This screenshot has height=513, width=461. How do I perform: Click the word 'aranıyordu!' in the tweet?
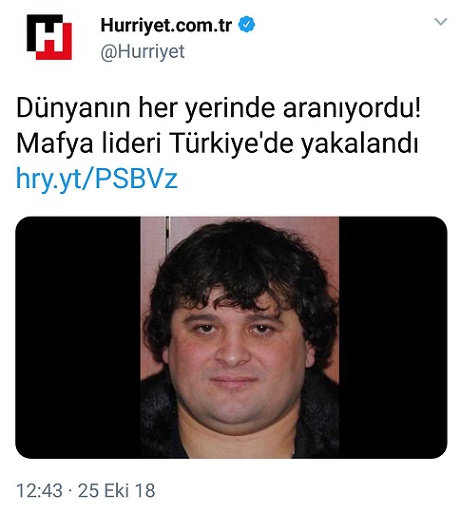(352, 109)
